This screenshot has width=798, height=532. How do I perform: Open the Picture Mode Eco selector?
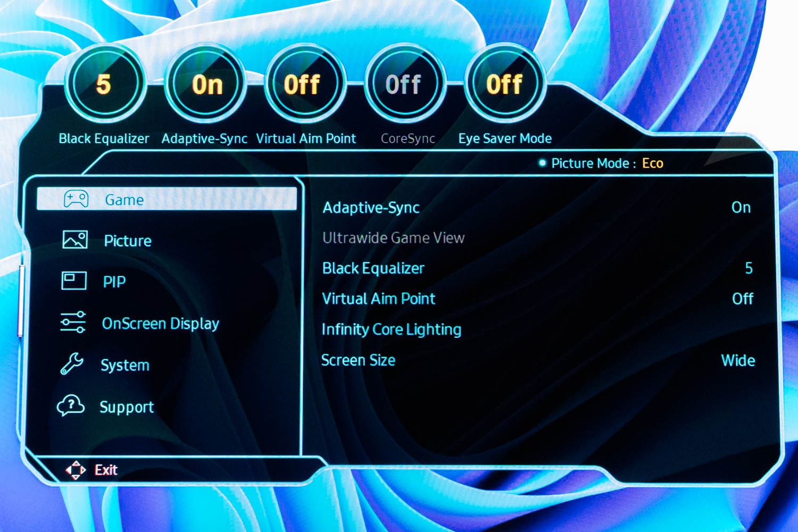click(x=653, y=163)
